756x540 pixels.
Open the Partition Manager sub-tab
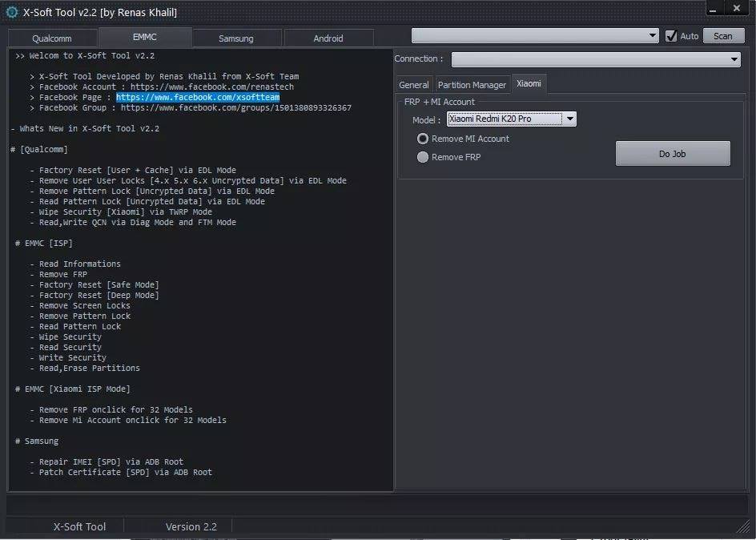coord(472,85)
